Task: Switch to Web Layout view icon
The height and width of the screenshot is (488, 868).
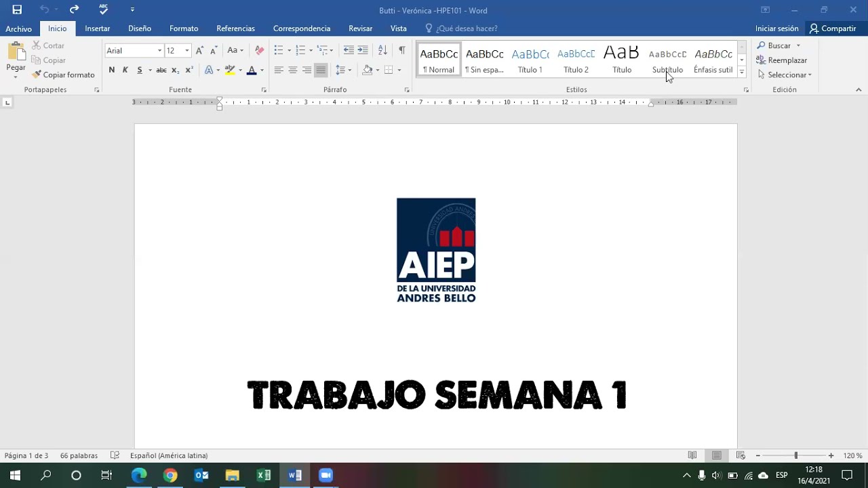Action: click(x=741, y=455)
